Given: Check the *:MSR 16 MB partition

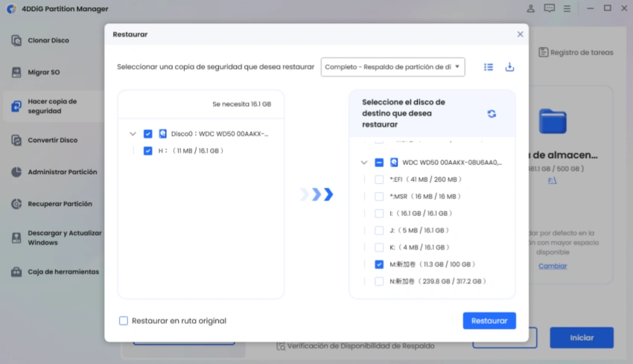Looking at the screenshot, I should coord(378,196).
